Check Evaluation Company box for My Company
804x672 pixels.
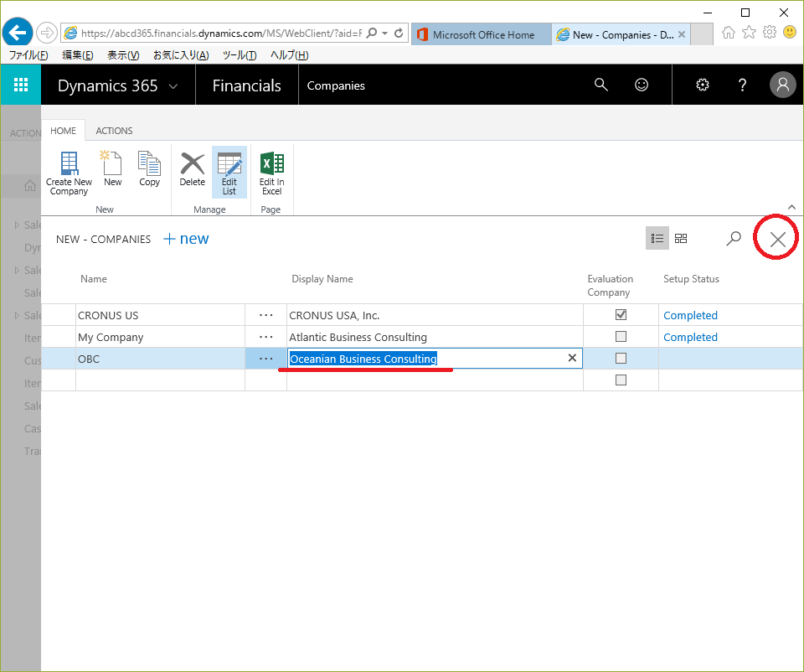pos(621,337)
